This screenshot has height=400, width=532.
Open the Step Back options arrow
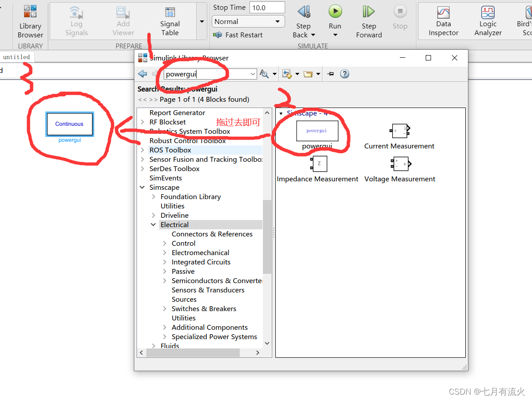(313, 35)
